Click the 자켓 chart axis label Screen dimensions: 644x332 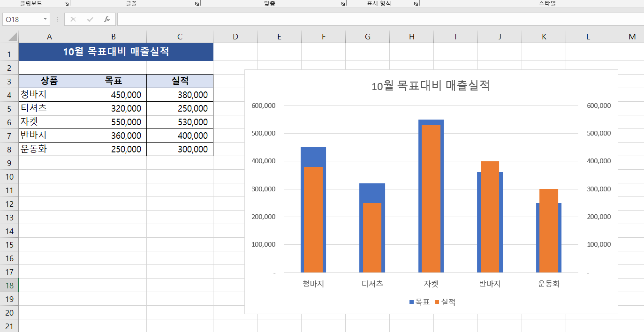click(431, 284)
